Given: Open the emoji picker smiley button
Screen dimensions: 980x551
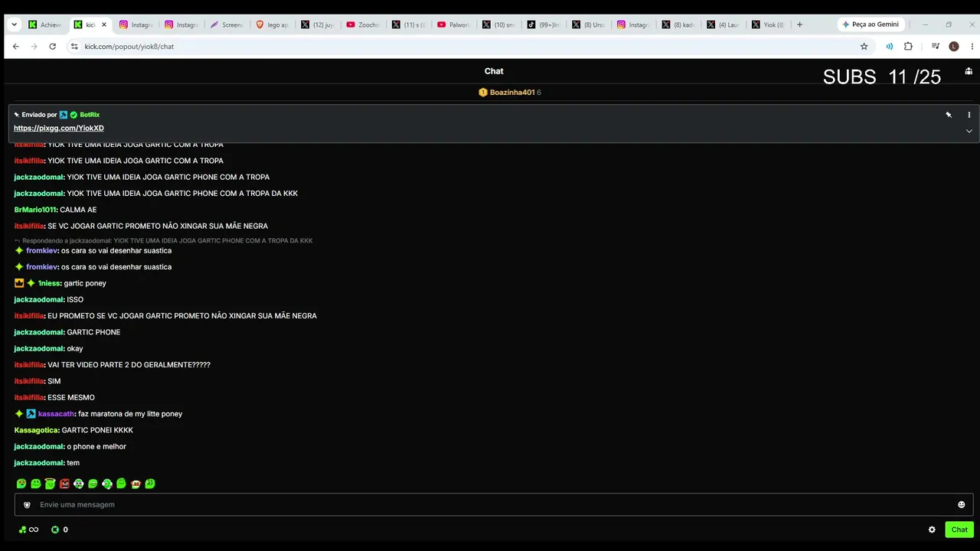Looking at the screenshot, I should (x=962, y=504).
